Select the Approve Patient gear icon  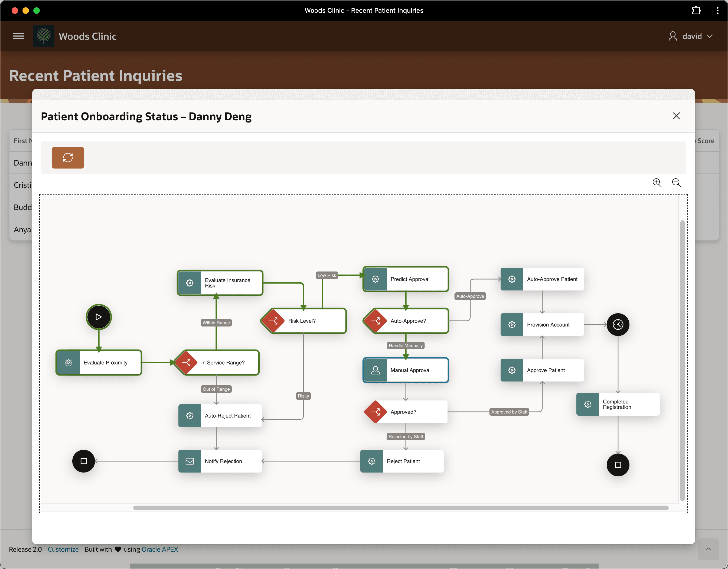(512, 370)
